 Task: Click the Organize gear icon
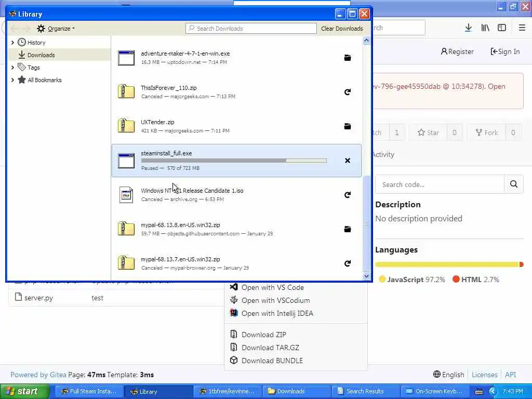(41, 29)
